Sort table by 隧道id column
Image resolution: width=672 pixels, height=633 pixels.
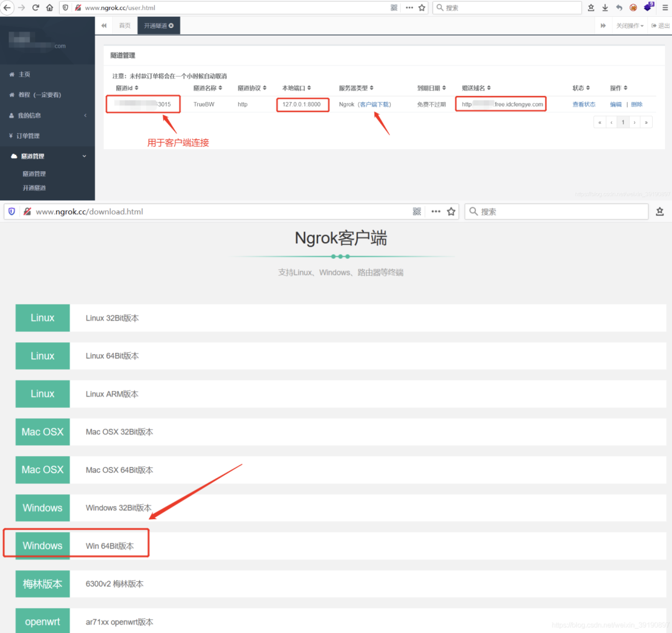tap(127, 88)
